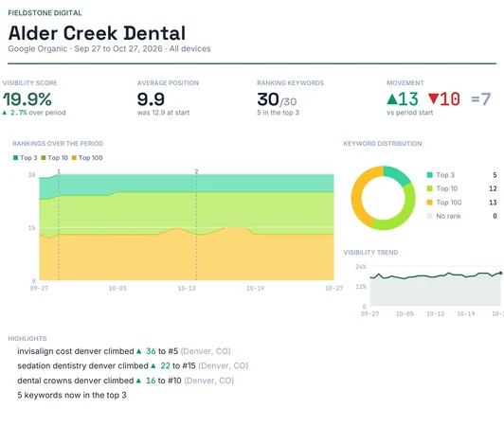Click the Alder Creek Dental heading
The image size is (504, 426).
(97, 33)
